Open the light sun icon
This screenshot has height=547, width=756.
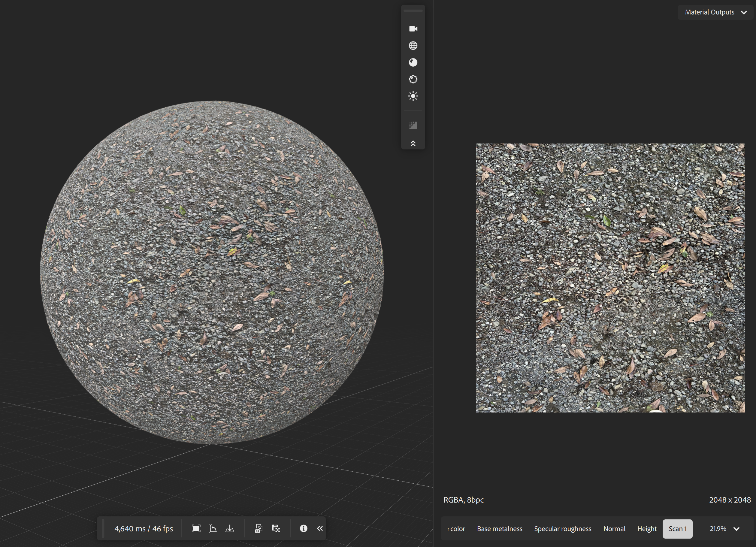tap(413, 96)
